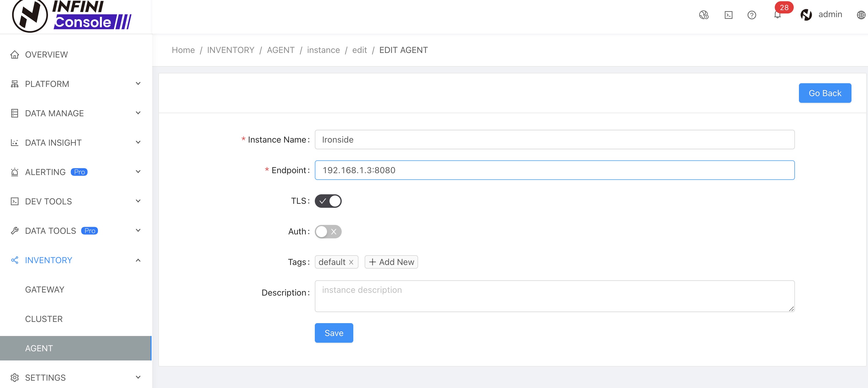Click the INFINI Console logo

point(72,16)
